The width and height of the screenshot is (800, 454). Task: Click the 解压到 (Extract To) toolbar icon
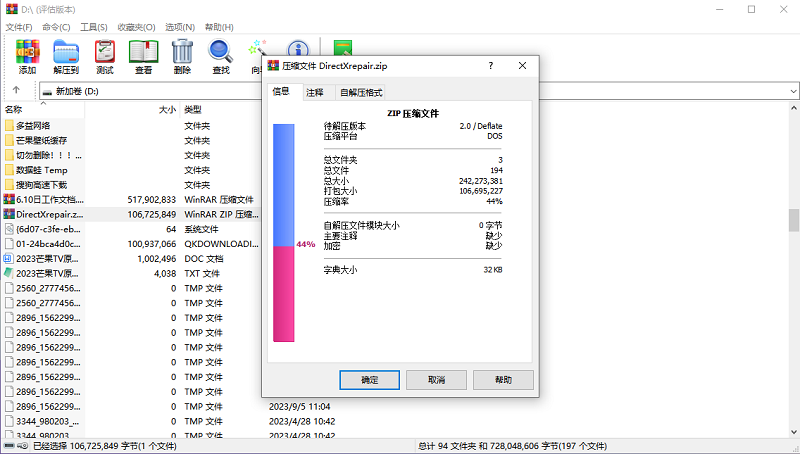click(x=66, y=57)
